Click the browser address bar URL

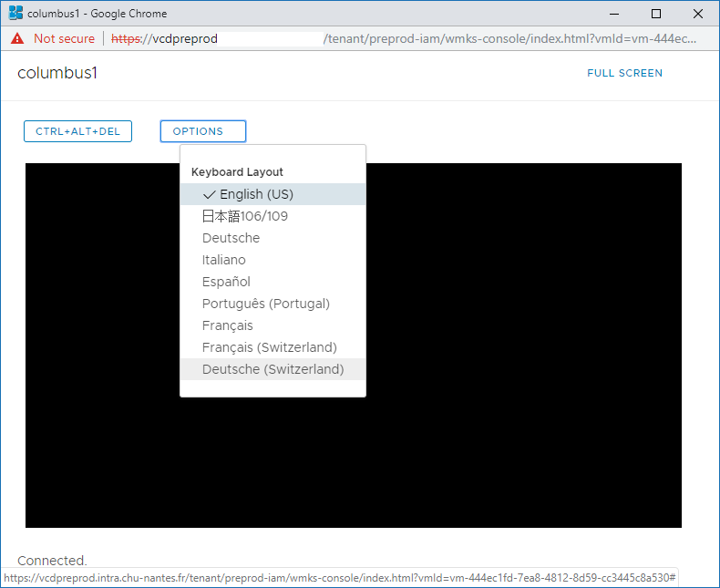coord(410,39)
